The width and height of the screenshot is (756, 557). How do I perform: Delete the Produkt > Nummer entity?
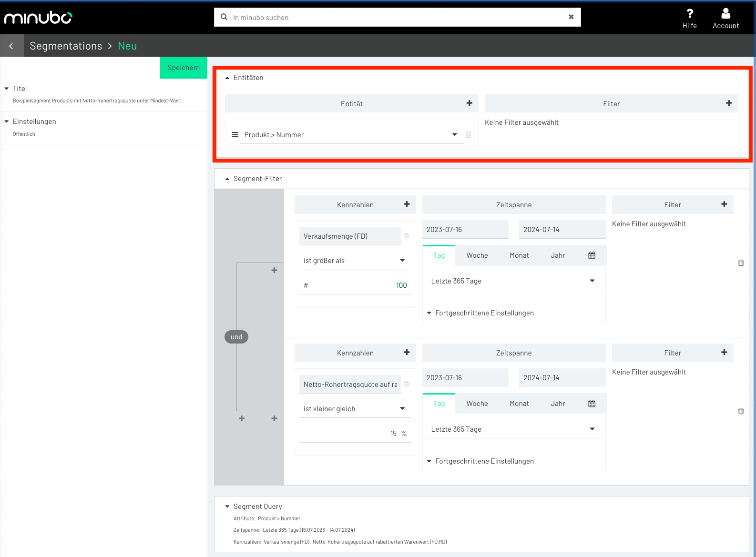click(x=469, y=135)
